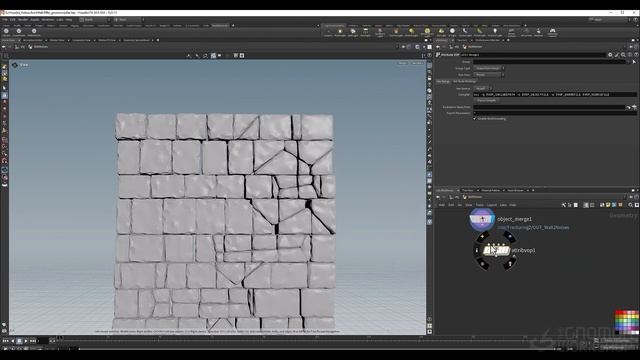The height and width of the screenshot is (360, 640).
Task: Select the Camera shelf tool
Action: (328, 32)
